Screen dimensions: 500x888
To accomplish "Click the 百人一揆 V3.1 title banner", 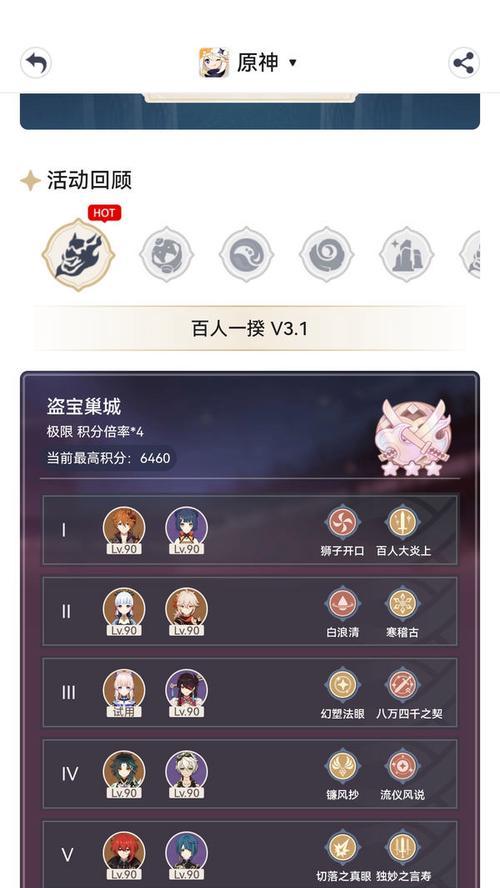I will [250, 328].
